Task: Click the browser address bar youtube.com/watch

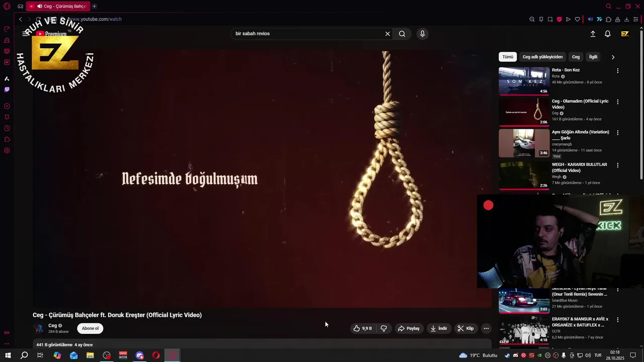Action: click(95, 19)
